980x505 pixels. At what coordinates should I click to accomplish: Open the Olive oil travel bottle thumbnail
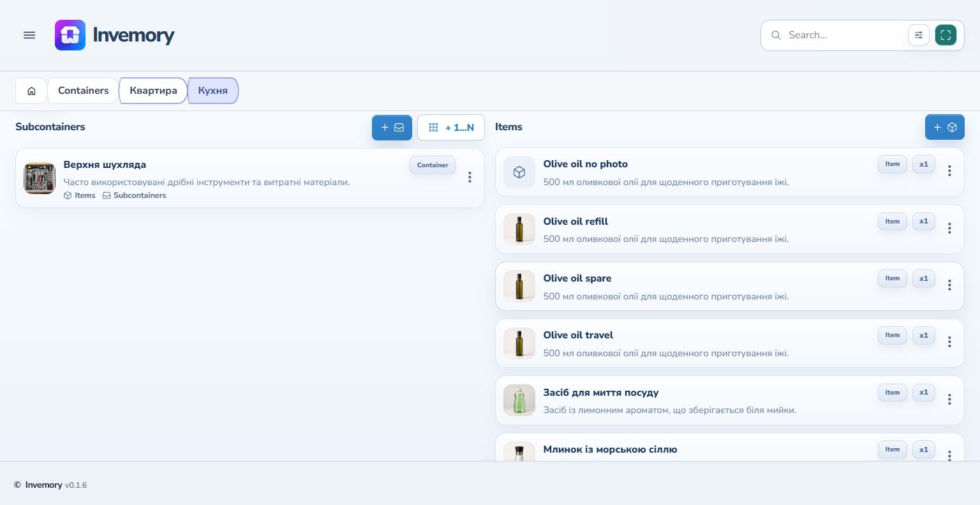[519, 343]
